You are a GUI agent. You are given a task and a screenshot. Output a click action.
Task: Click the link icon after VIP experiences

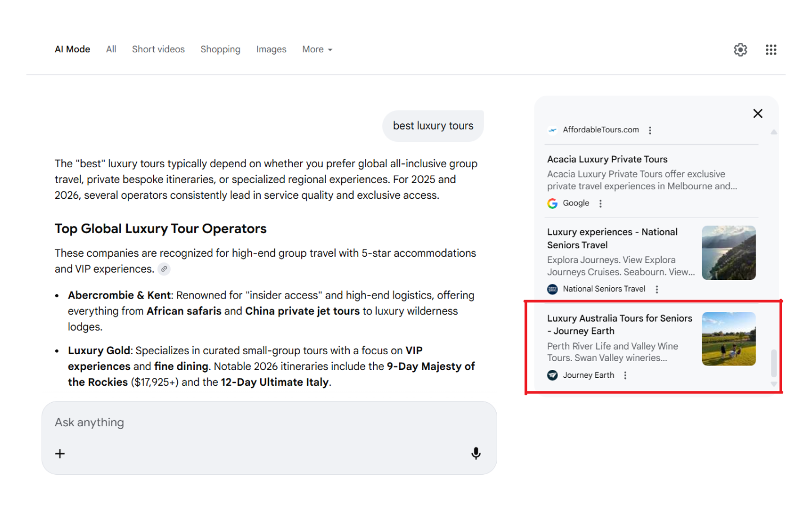click(x=164, y=269)
